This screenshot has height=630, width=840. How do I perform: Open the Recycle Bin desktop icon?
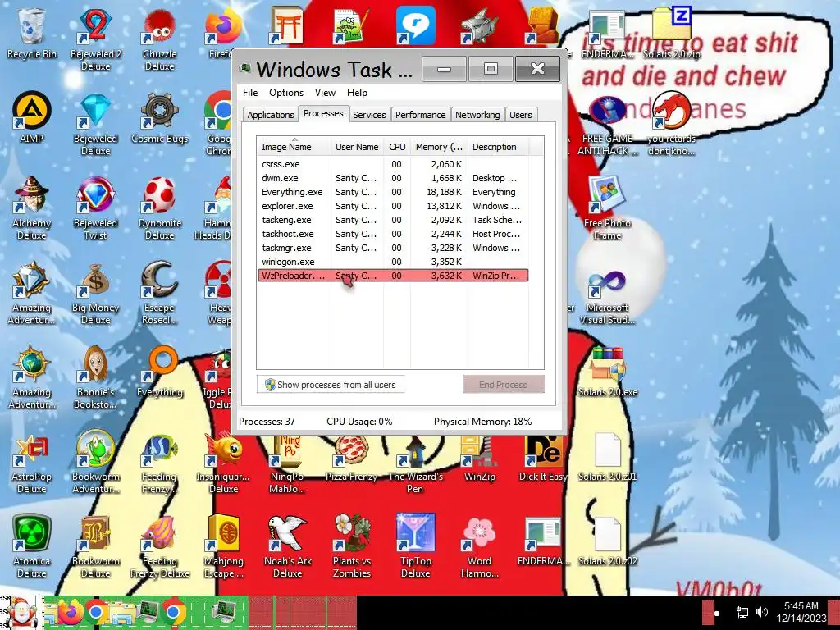[x=32, y=34]
